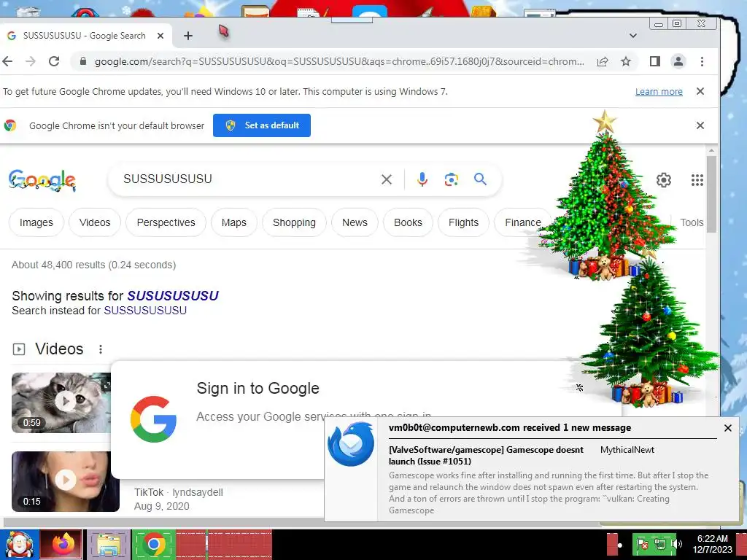
Task: Dismiss the Windows 7 update notice
Action: click(700, 91)
